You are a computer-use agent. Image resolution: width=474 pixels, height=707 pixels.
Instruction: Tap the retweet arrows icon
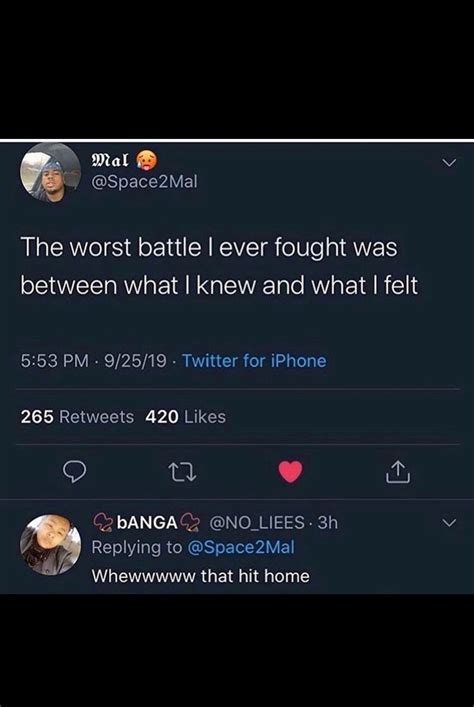tap(182, 473)
